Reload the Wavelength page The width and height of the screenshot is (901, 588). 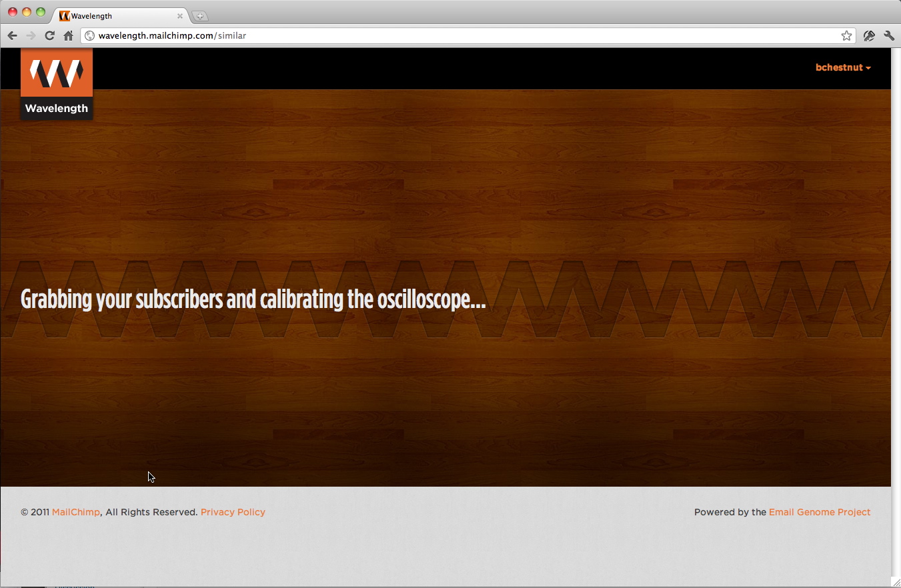[49, 36]
